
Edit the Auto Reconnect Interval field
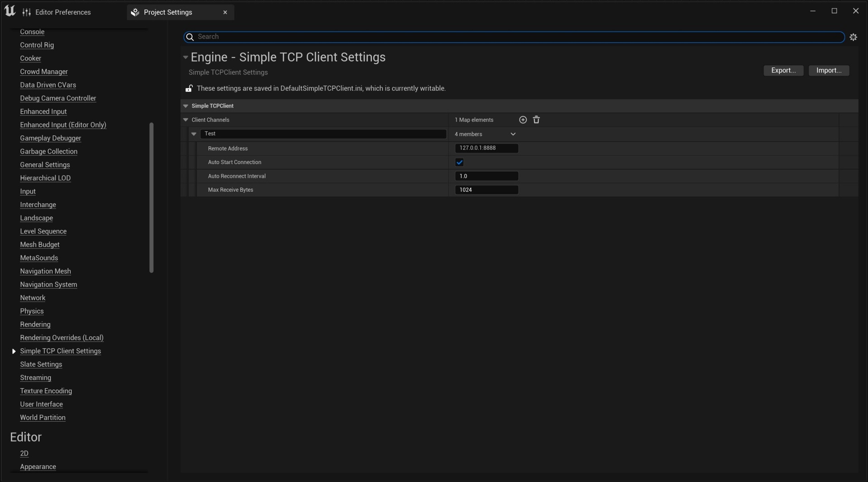click(486, 176)
